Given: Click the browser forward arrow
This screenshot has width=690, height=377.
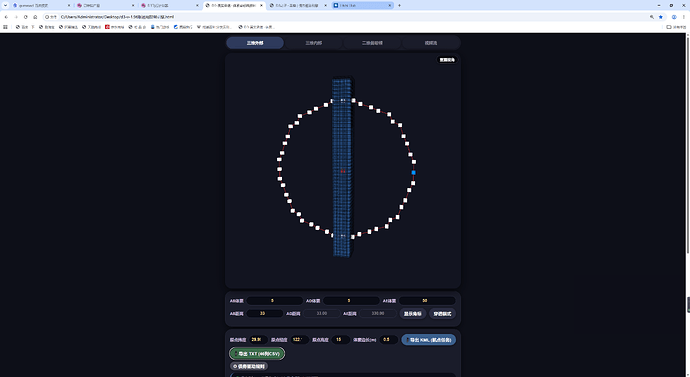Looking at the screenshot, I should click(16, 17).
